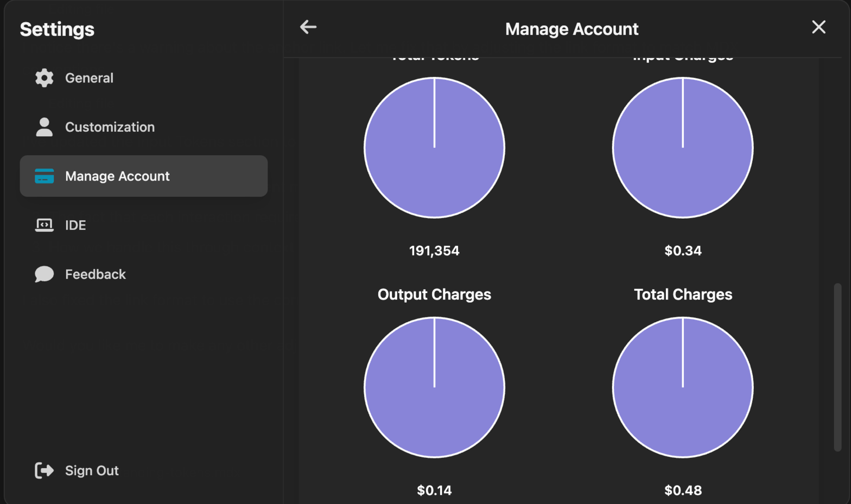
Task: Click the IDE laptop code icon
Action: (x=44, y=225)
